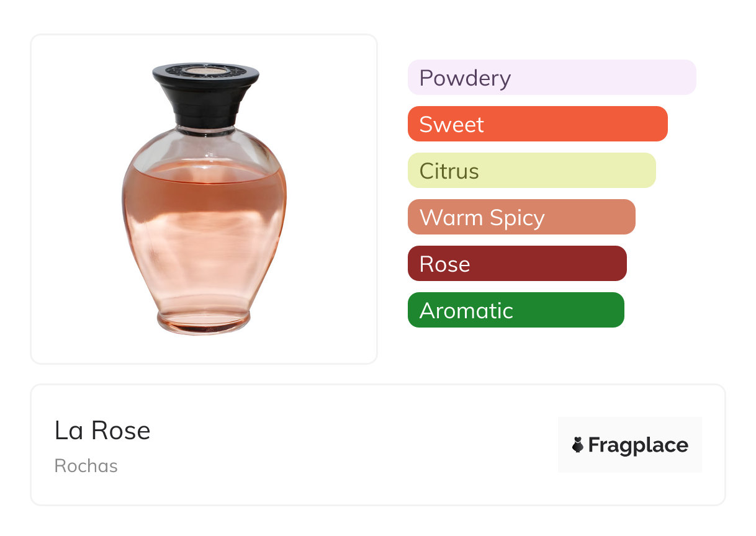Select the dark red Rose accord bar
756x536 pixels.
[517, 264]
